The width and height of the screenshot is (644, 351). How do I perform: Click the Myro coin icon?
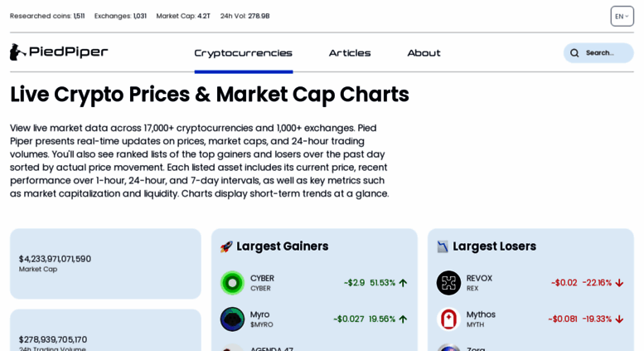(x=232, y=319)
